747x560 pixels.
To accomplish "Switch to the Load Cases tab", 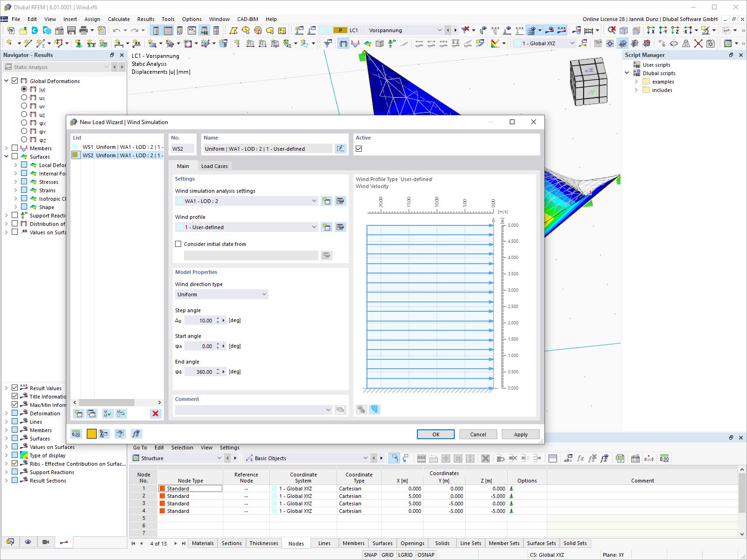I will point(214,166).
